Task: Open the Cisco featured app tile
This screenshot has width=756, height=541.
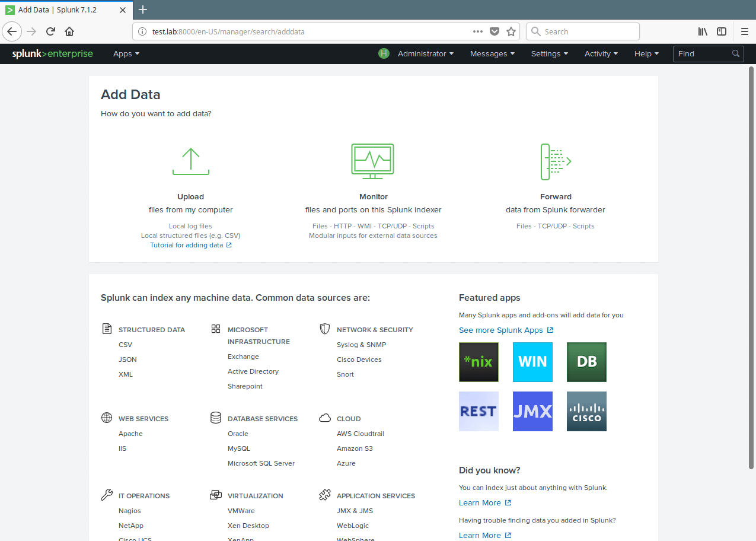Action: (586, 411)
